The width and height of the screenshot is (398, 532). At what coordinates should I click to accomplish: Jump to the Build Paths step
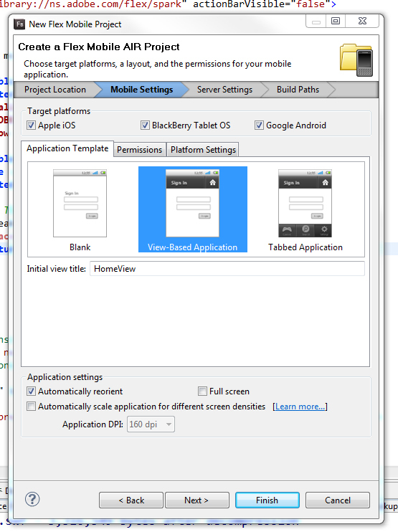point(298,90)
